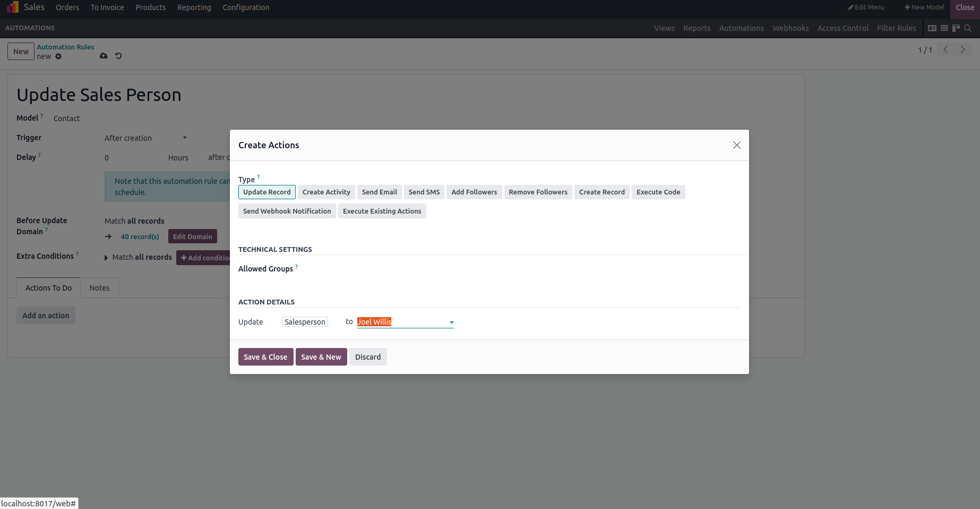Click the Edit Domain button
980x509 pixels.
point(193,236)
